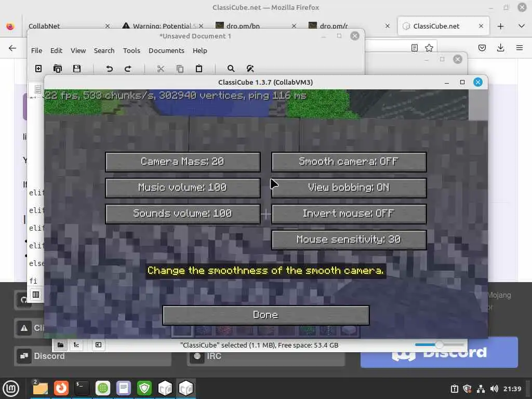This screenshot has height=399, width=532.
Task: Open terminal icon in taskbar
Action: click(82, 388)
